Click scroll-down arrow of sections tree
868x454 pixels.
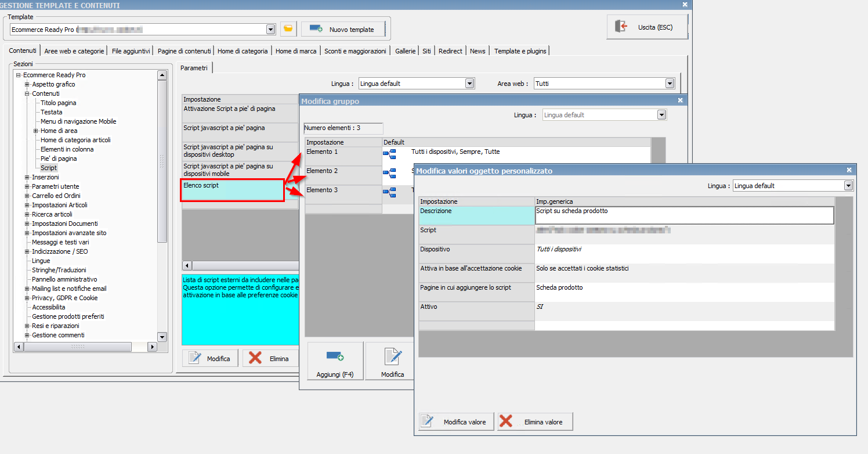pos(162,337)
